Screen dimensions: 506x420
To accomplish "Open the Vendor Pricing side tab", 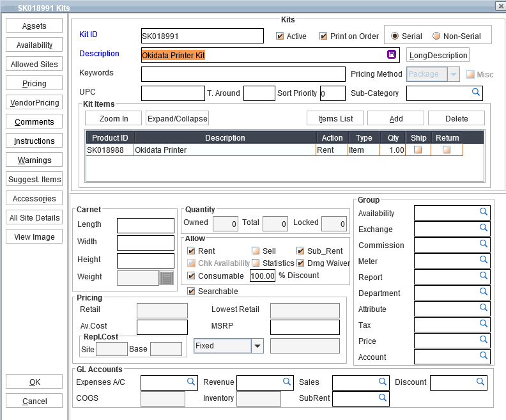I will click(x=34, y=102).
